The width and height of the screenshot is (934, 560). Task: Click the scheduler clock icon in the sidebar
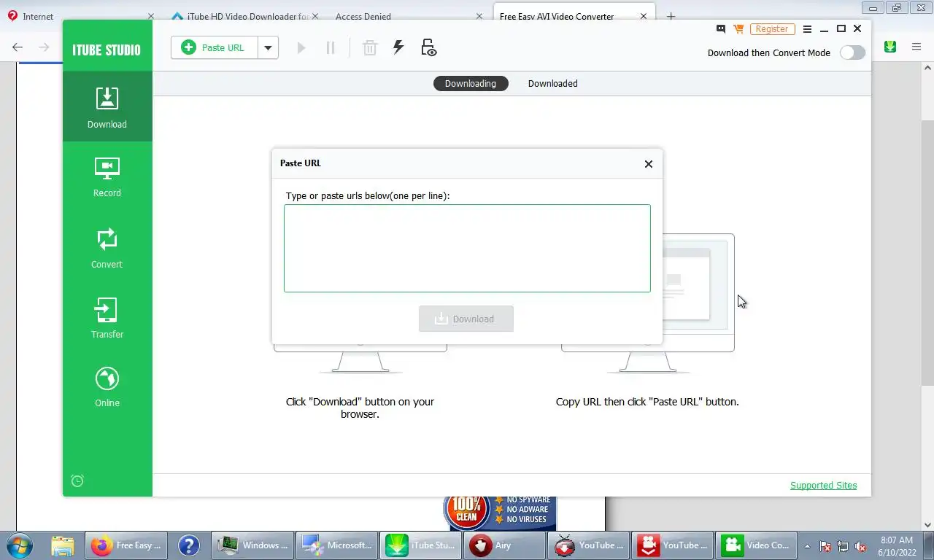click(77, 481)
